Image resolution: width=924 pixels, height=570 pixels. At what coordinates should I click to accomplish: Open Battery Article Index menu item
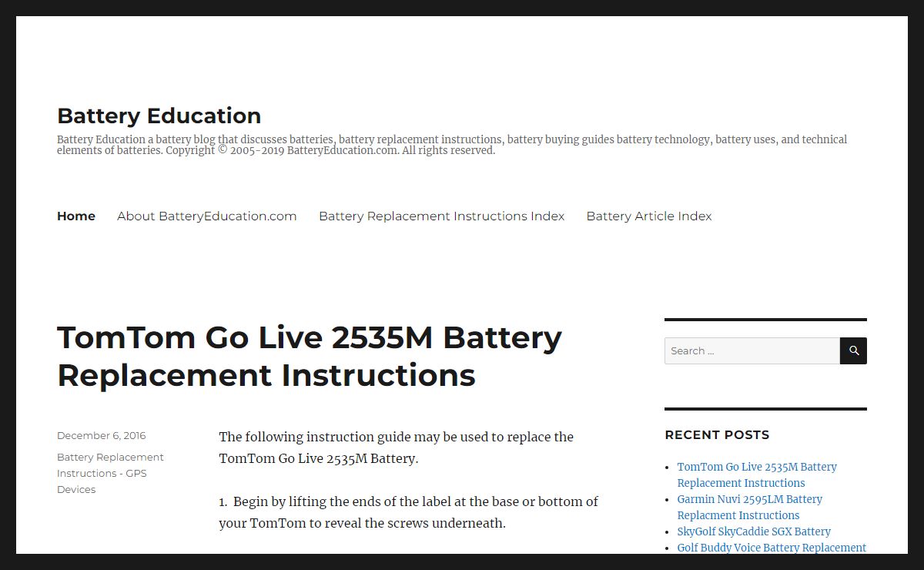coord(649,216)
